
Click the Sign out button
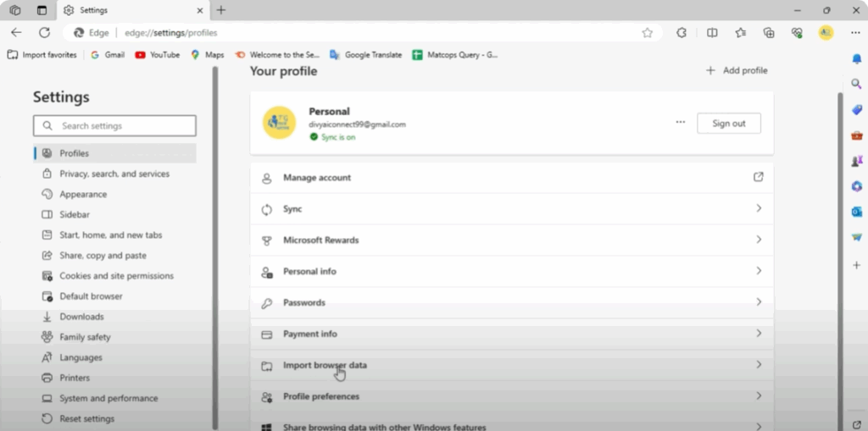pos(728,124)
